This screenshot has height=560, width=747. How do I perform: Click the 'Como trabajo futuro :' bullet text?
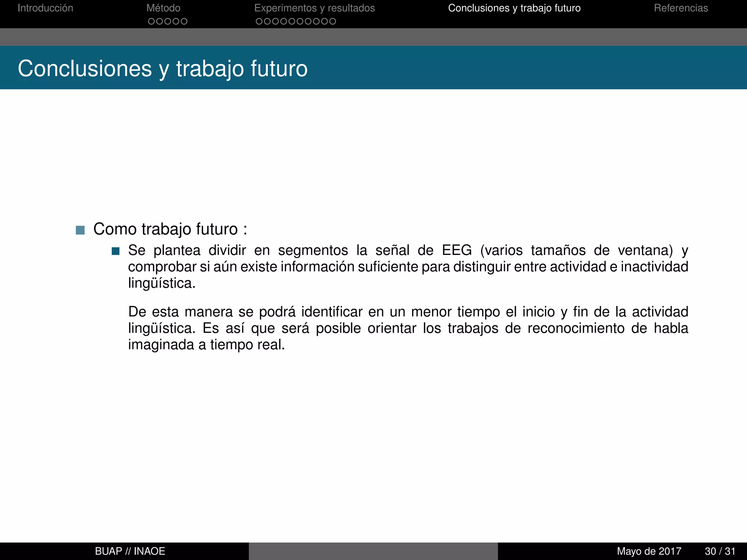pos(170,229)
